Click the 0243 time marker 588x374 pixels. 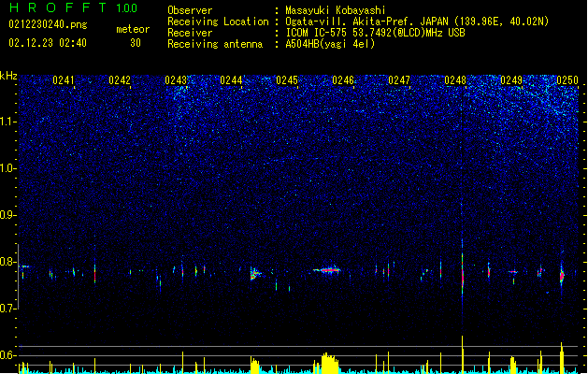point(176,80)
